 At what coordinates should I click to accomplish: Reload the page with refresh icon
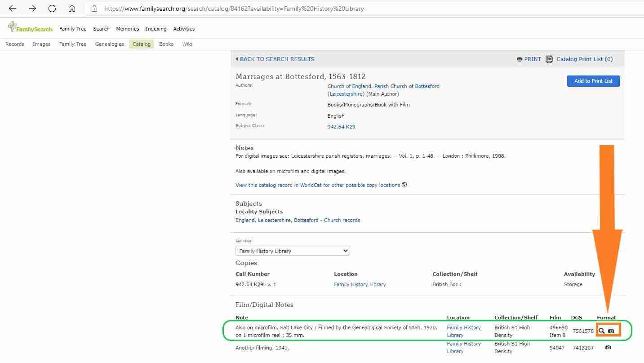point(52,9)
